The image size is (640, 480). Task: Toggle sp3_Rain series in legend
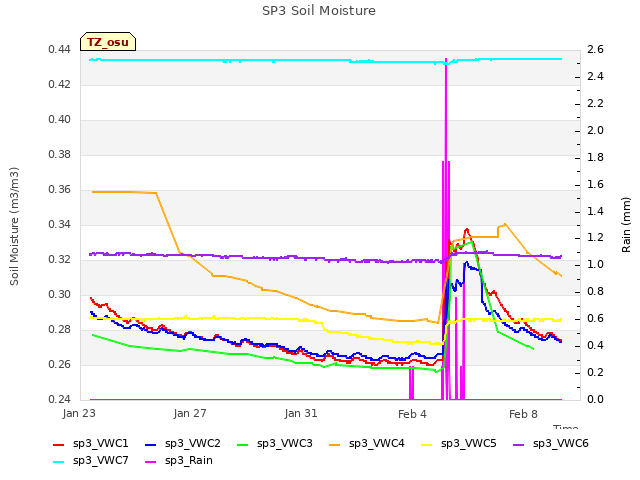[x=179, y=461]
